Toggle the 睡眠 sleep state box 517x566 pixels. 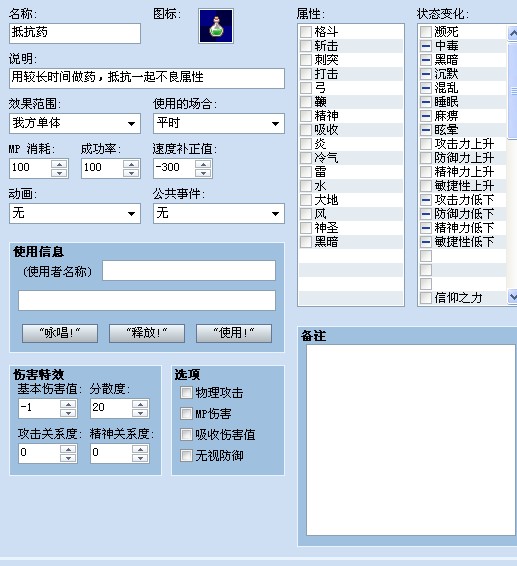point(426,102)
